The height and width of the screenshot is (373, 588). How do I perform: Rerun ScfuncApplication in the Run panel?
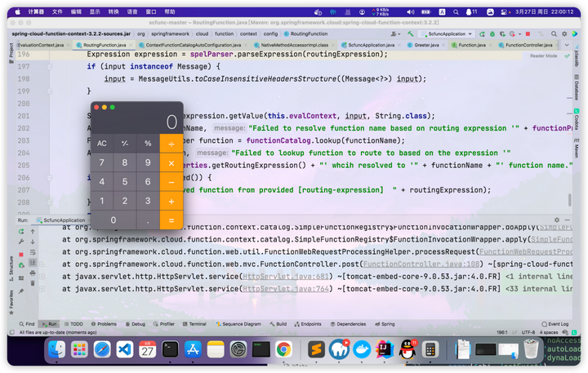coord(21,232)
